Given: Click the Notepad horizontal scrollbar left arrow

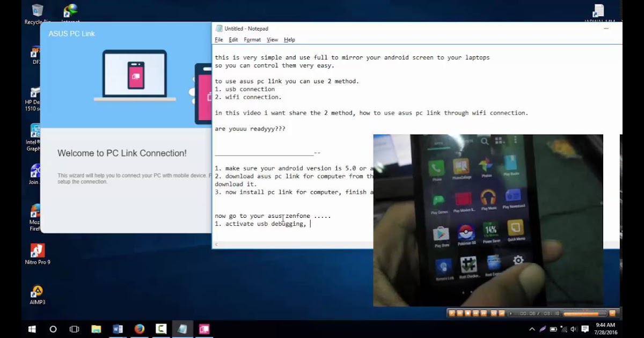Looking at the screenshot, I should point(216,245).
